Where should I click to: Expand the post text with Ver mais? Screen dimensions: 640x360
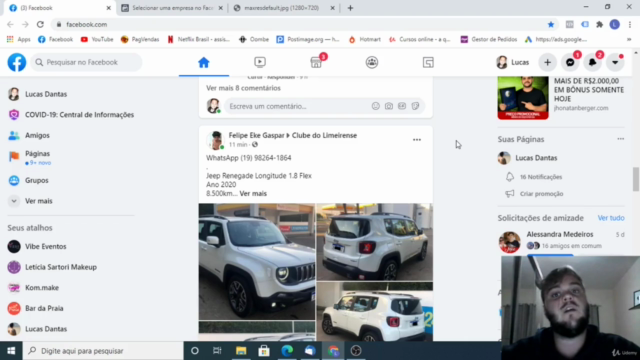click(253, 193)
